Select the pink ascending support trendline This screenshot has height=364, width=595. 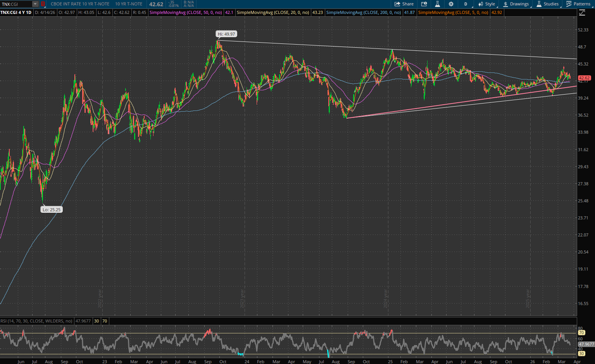click(461, 102)
